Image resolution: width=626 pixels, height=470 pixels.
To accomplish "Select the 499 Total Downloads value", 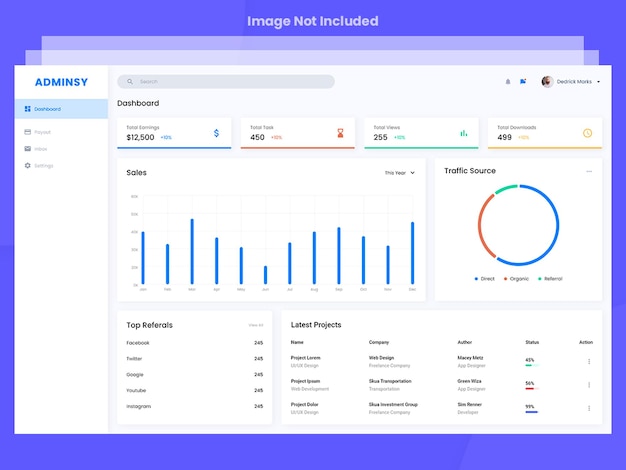I will pyautogui.click(x=505, y=137).
